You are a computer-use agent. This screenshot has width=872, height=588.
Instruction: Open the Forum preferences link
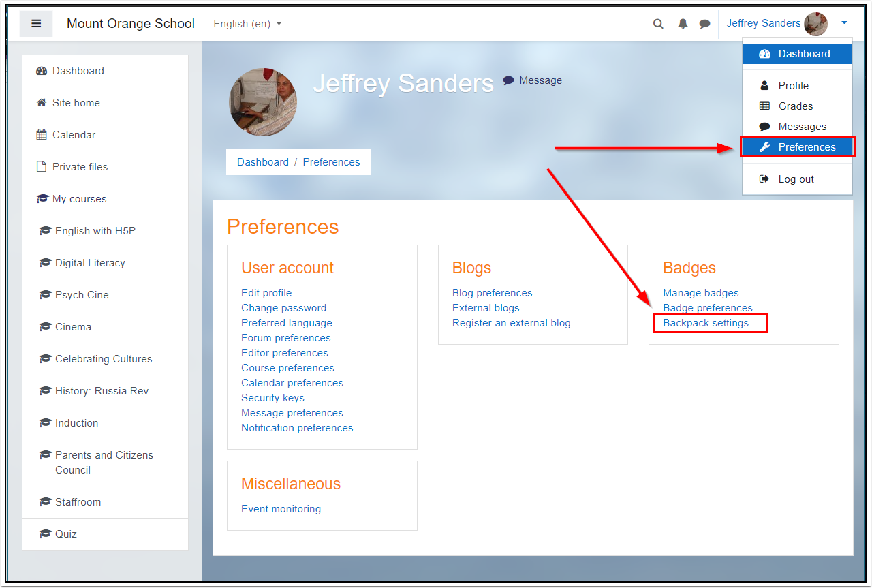[x=286, y=338]
